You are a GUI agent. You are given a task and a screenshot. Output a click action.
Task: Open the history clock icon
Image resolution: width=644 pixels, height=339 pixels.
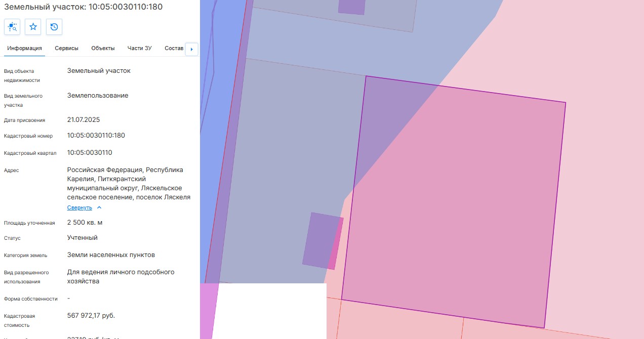coord(54,27)
